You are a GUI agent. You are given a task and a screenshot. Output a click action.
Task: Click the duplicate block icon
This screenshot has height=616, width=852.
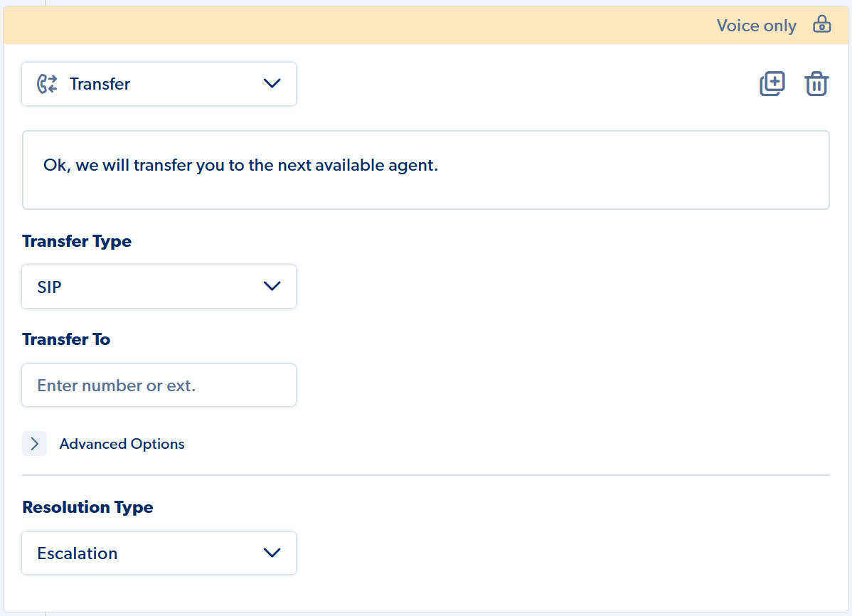772,84
